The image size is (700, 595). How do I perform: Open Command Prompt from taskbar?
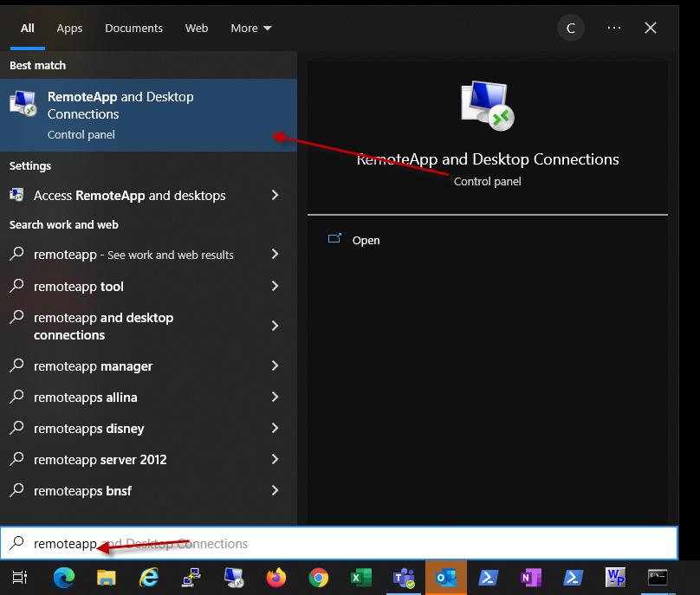pyautogui.click(x=658, y=578)
